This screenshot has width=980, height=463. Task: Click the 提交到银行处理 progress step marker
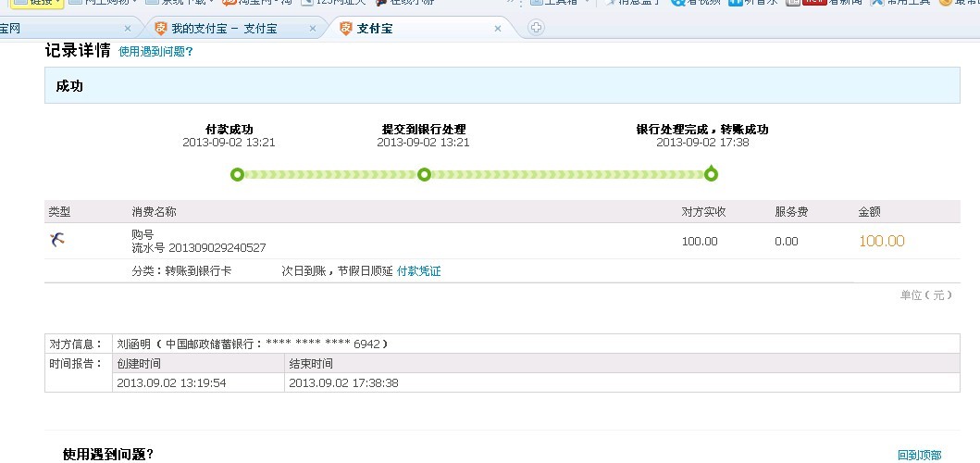tap(424, 174)
